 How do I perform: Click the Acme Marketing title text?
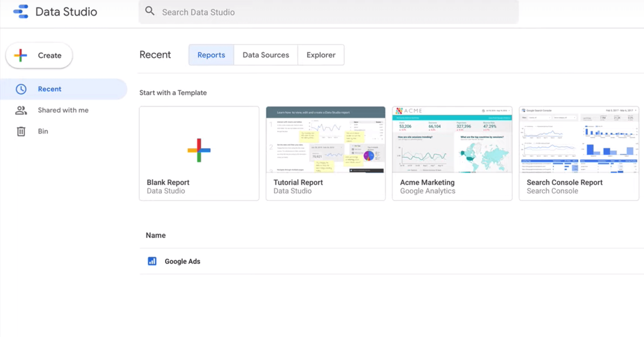coord(427,182)
